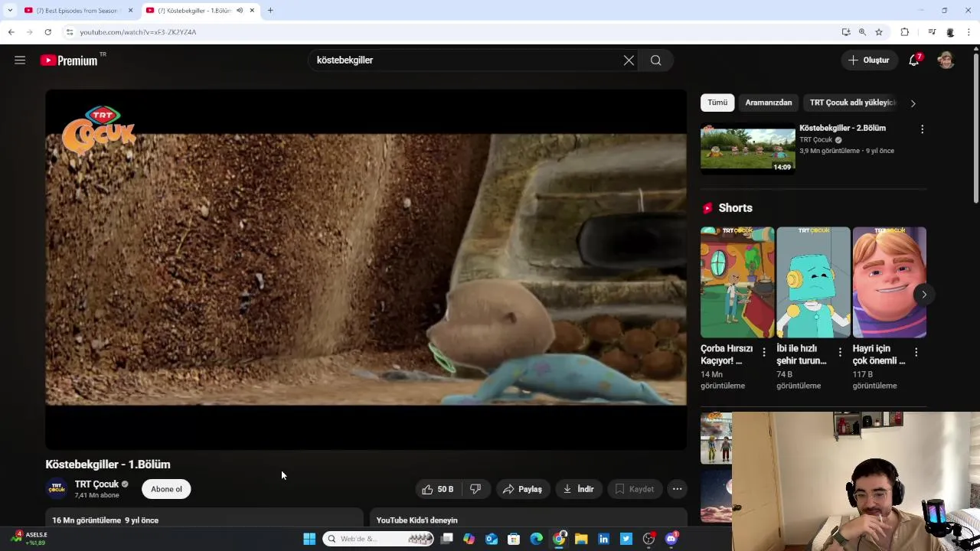Open Discord from the taskbar

[x=671, y=539]
